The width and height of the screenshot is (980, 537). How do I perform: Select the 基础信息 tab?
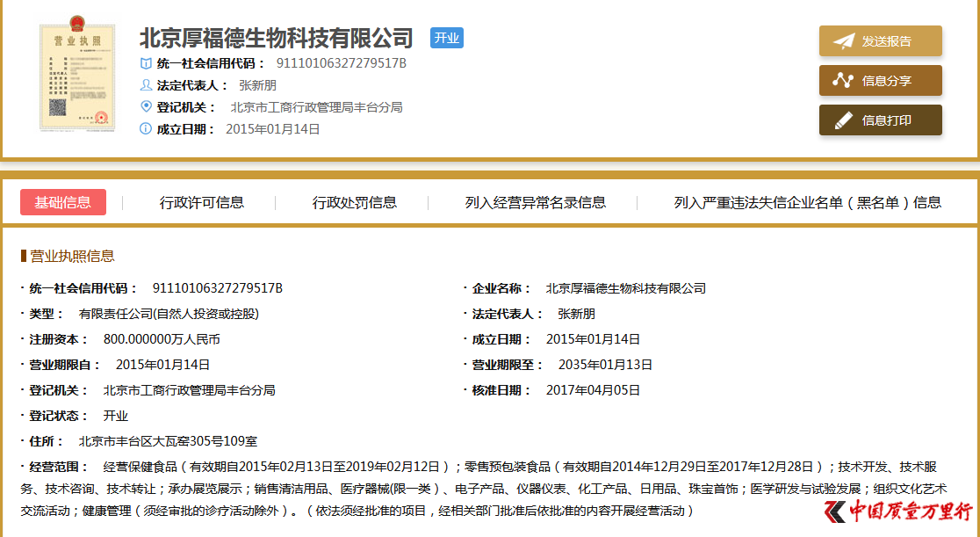click(x=63, y=202)
